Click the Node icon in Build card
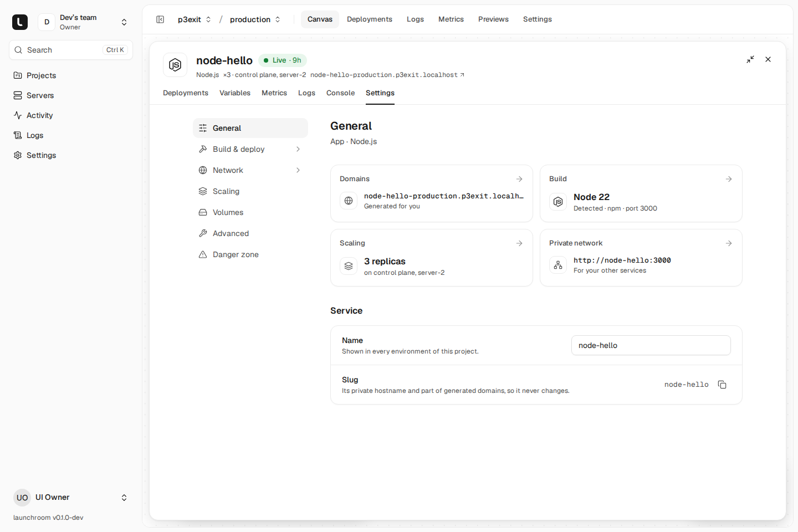Screen dimensions: 798x532 click(558, 202)
